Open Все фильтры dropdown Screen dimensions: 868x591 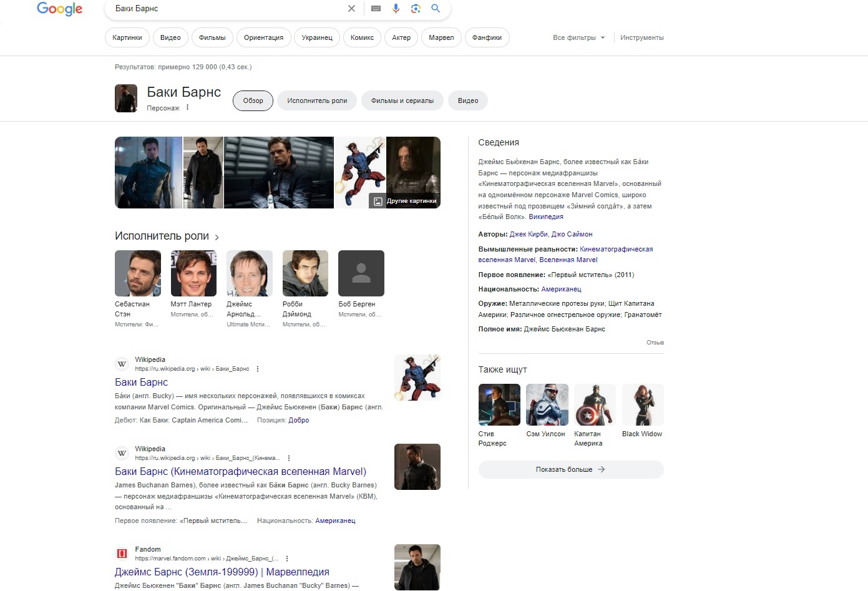(578, 37)
